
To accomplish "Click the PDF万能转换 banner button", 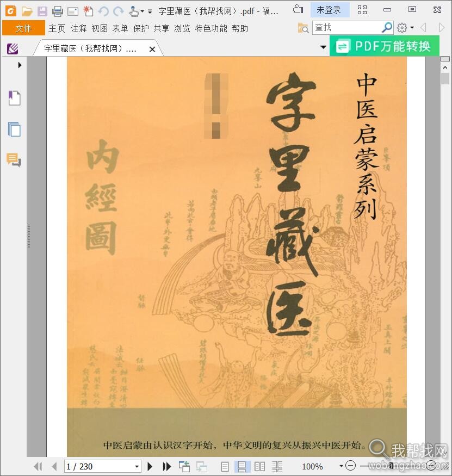I will coord(385,46).
